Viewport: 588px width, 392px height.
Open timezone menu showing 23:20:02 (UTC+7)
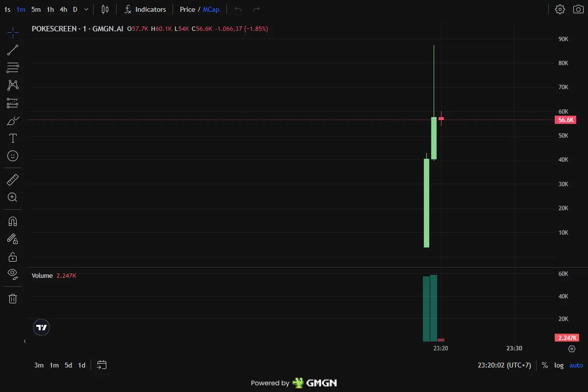point(504,365)
